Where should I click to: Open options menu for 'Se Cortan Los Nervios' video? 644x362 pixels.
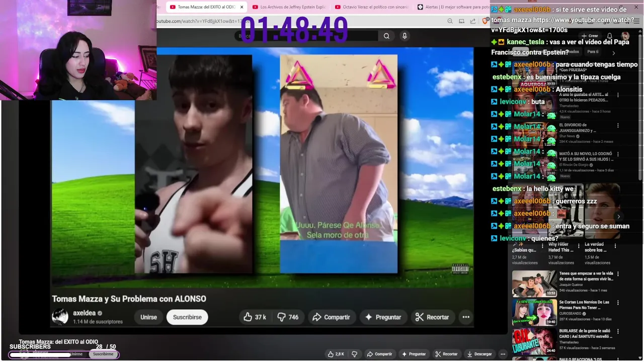tap(618, 303)
